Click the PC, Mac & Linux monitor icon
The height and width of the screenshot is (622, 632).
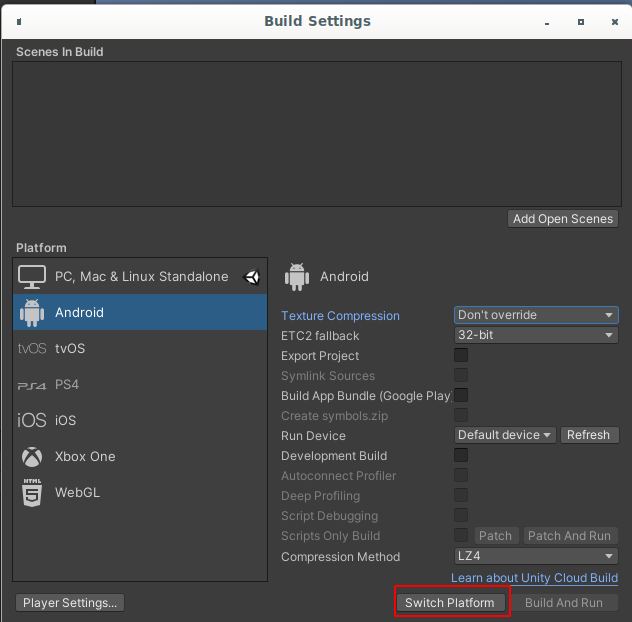tap(32, 277)
